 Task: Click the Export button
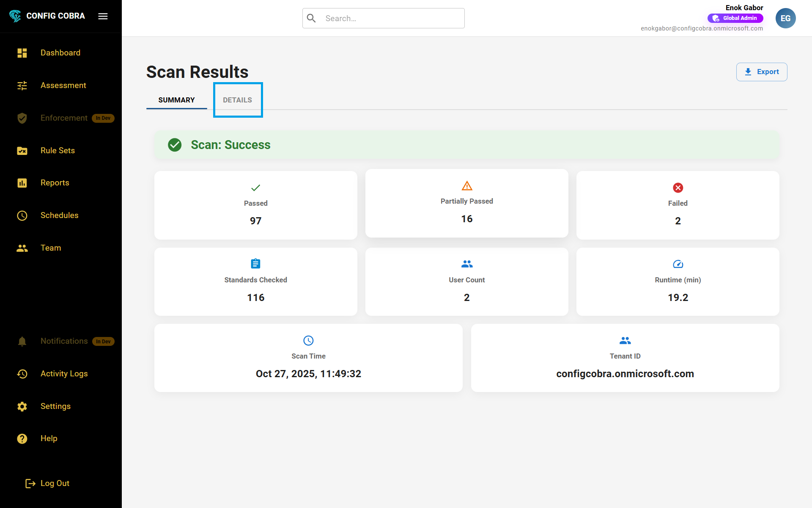click(762, 72)
